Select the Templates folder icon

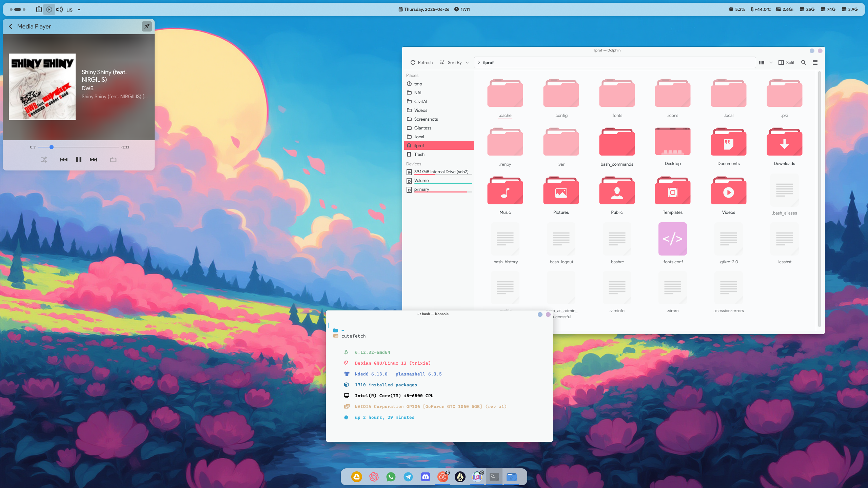673,190
